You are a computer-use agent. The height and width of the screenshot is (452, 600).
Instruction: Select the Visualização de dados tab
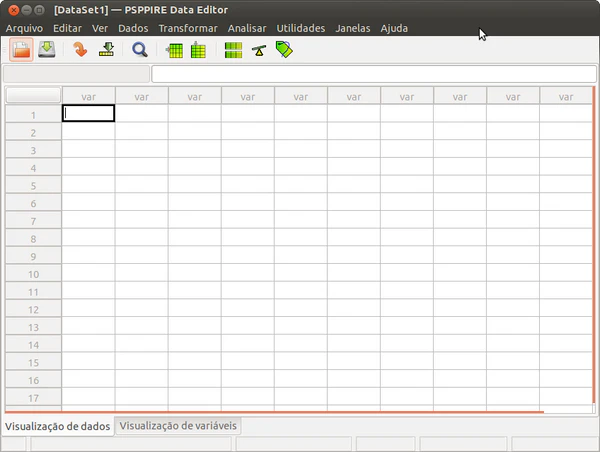(57, 426)
